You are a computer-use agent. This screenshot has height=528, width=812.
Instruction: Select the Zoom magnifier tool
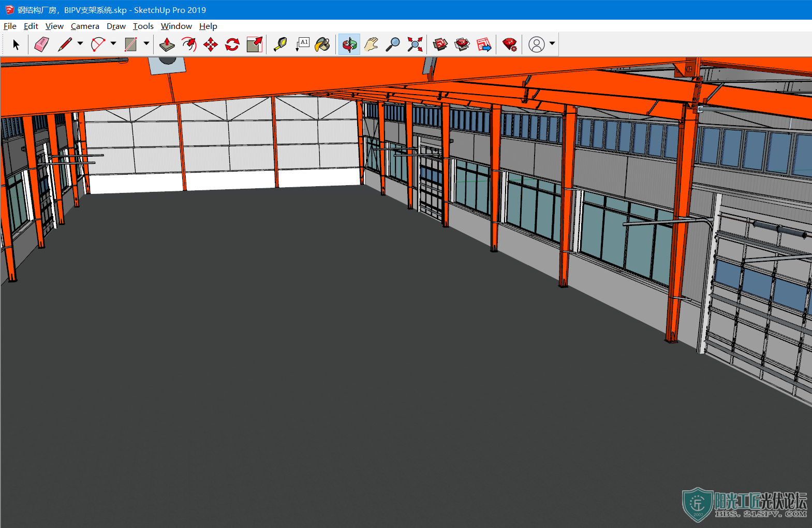(393, 45)
